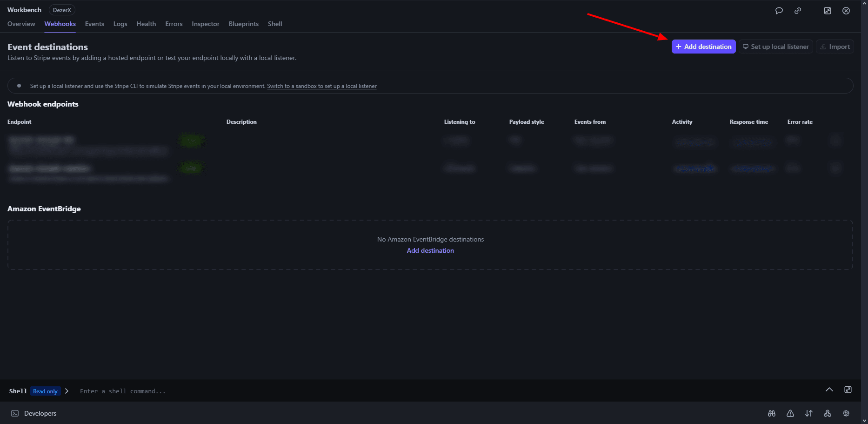Open Workbench settings with the gear icon
The height and width of the screenshot is (424, 868).
pos(846,413)
